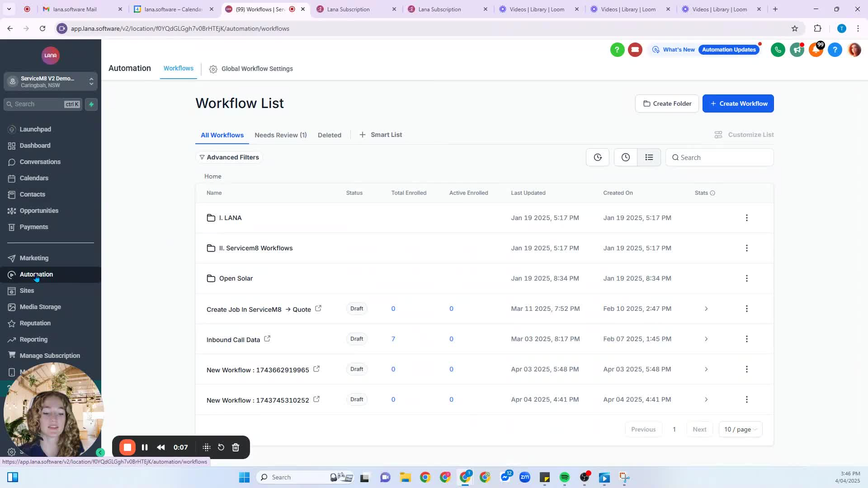This screenshot has width=868, height=488.
Task: Expand stats for New Workflow : 1743745310252
Action: coord(706,400)
